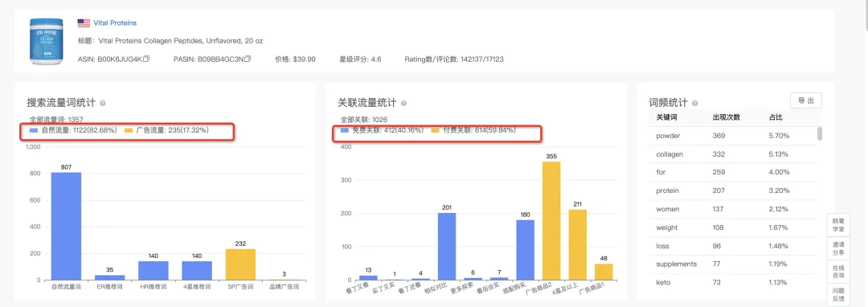Screen dimensions: 868x307
Task: Export word frequency with 导出 button
Action: (806, 100)
